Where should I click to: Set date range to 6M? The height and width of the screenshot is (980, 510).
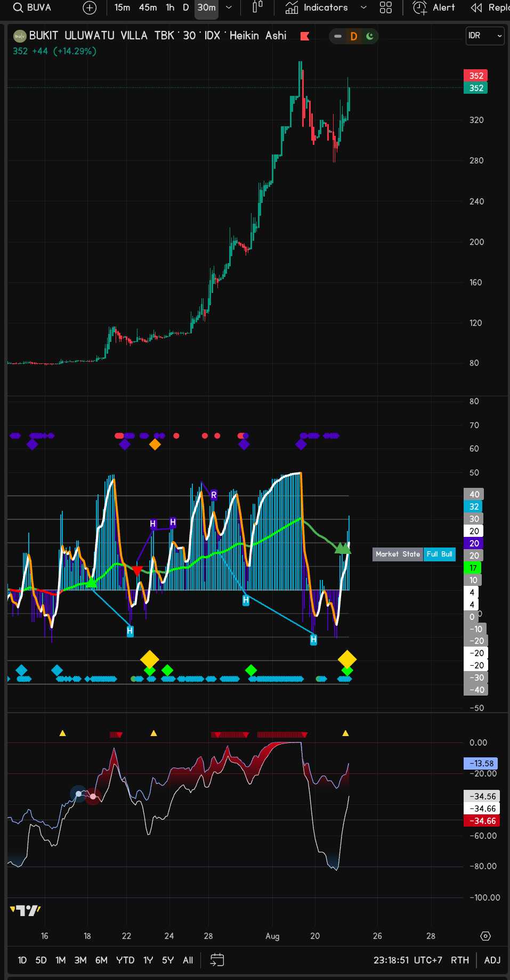(101, 960)
